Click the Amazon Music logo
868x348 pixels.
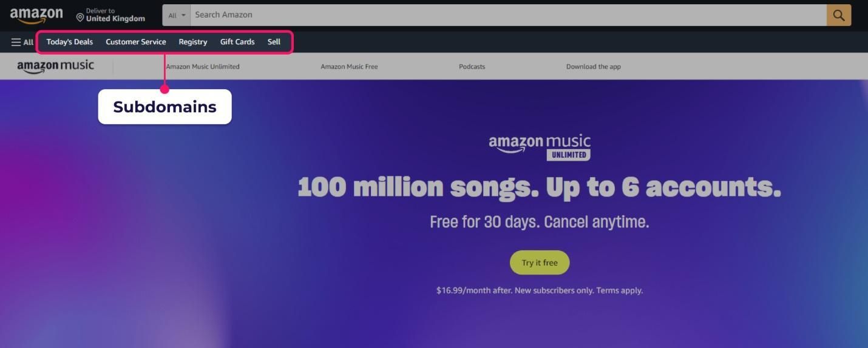point(55,66)
